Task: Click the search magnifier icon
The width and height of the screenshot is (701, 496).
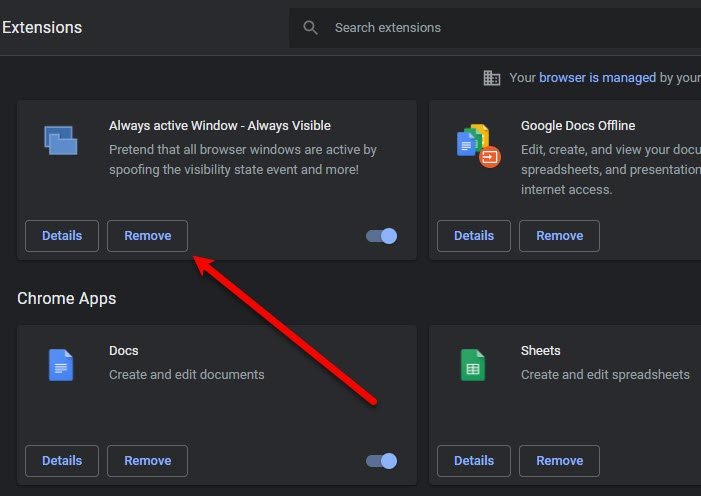Action: tap(310, 28)
